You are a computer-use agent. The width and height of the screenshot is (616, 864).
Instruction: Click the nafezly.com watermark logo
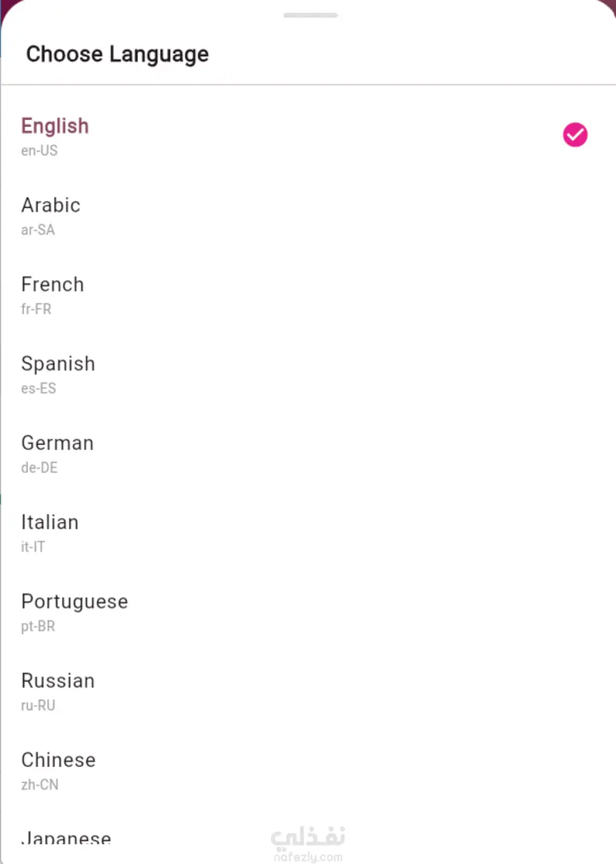tap(307, 845)
